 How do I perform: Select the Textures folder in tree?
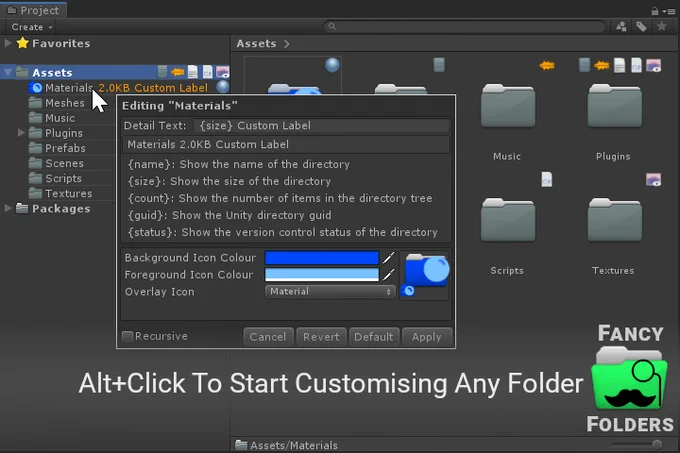tap(69, 193)
